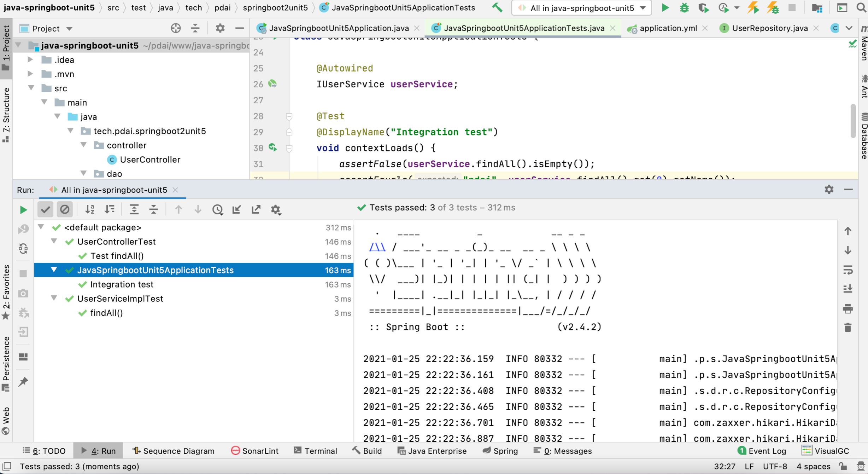868x474 pixels.
Task: Click the camera dump threads icon
Action: click(x=23, y=293)
